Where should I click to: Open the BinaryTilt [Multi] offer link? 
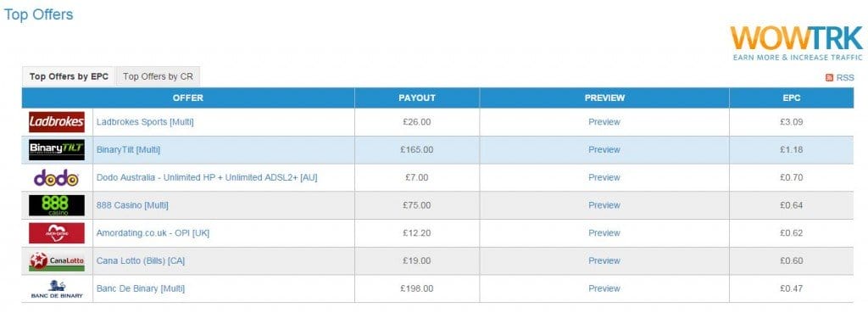(129, 149)
